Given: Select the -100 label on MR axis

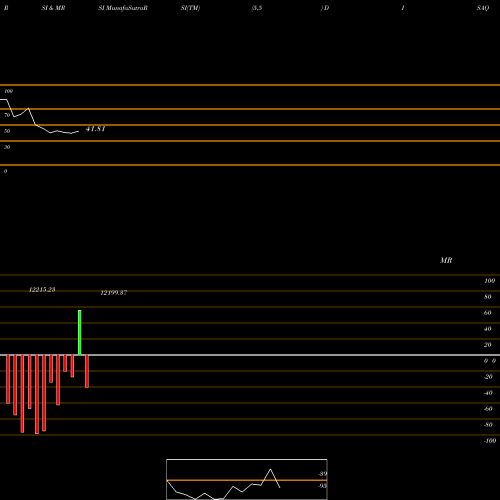Looking at the screenshot, I should pyautogui.click(x=490, y=441).
